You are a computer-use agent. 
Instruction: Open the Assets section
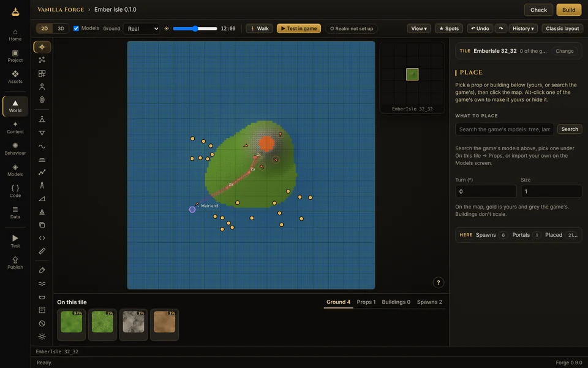[x=15, y=77]
